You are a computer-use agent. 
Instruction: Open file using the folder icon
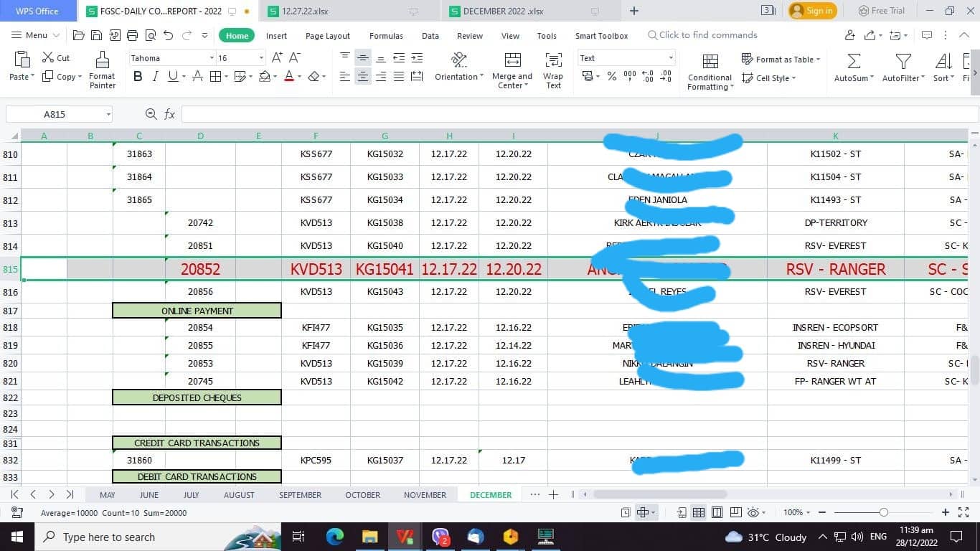tap(79, 35)
